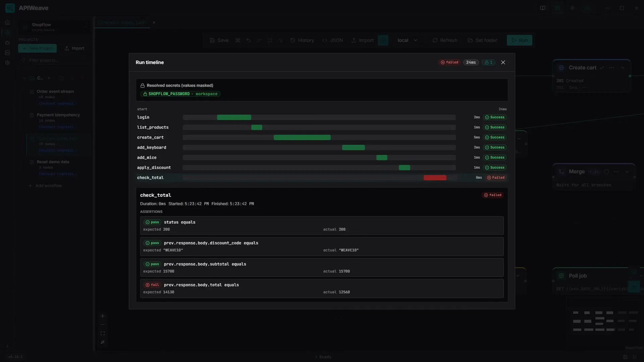Zoom out with the canvas minus control
644x362 pixels.
[x=103, y=325]
